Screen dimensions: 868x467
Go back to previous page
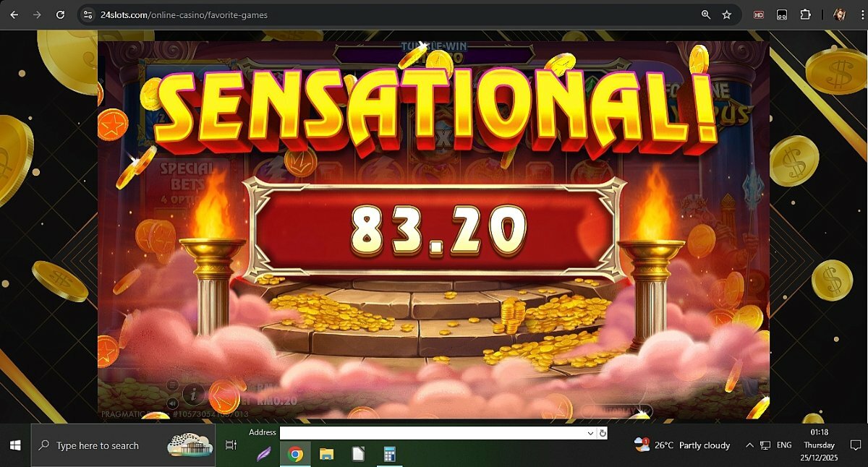pyautogui.click(x=14, y=14)
